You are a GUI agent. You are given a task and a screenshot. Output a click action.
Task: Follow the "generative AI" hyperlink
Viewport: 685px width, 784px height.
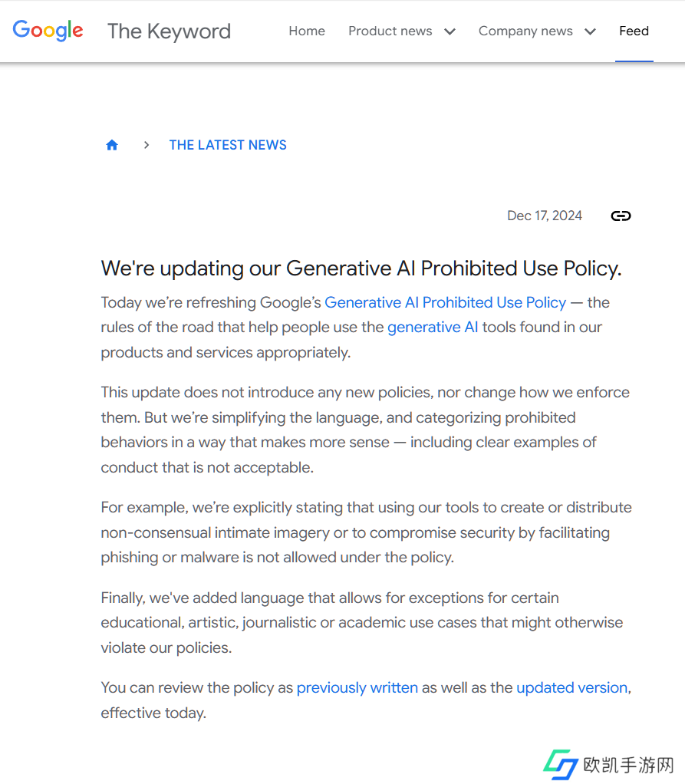pyautogui.click(x=433, y=328)
